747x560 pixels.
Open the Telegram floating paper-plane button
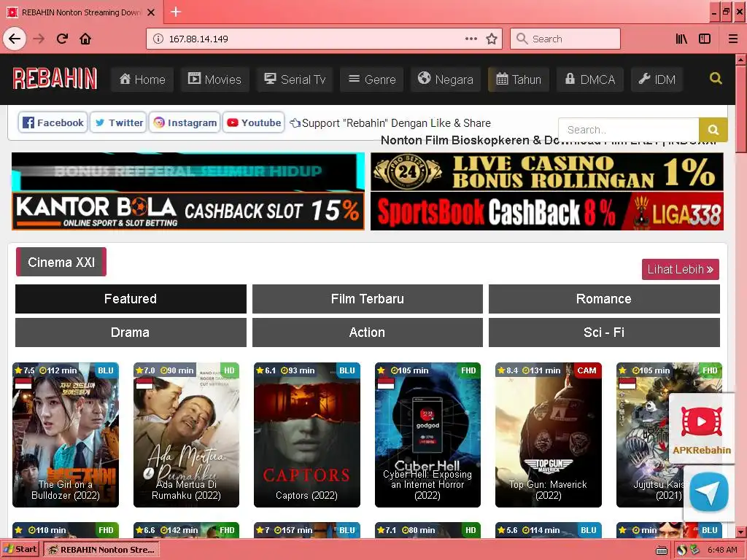[x=709, y=492]
